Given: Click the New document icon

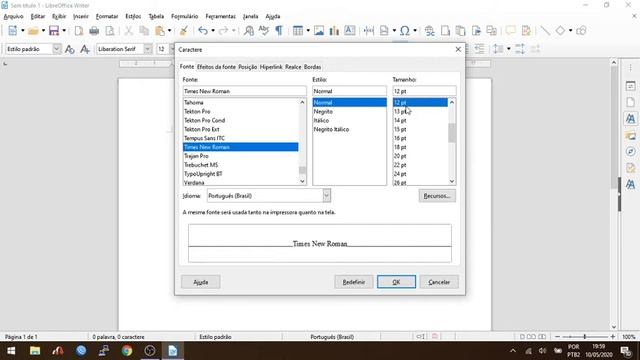Looking at the screenshot, I should 13,31.
